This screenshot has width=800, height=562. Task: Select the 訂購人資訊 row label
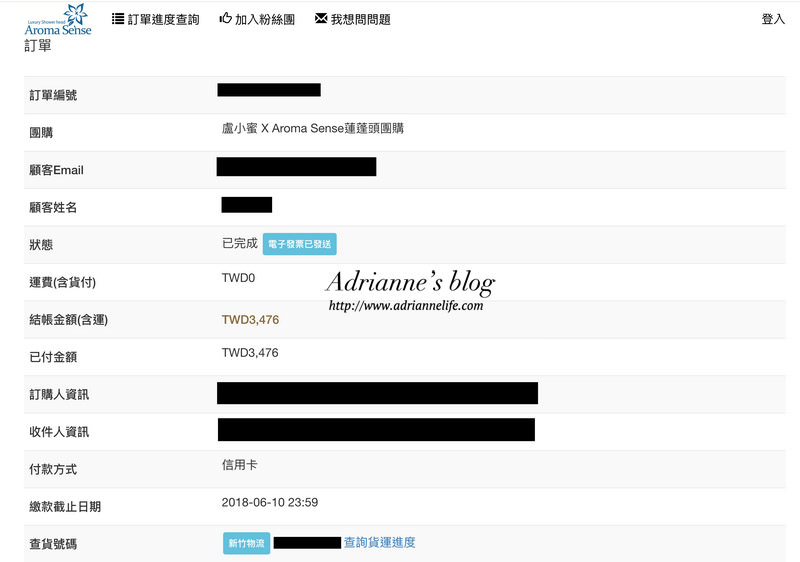point(59,394)
